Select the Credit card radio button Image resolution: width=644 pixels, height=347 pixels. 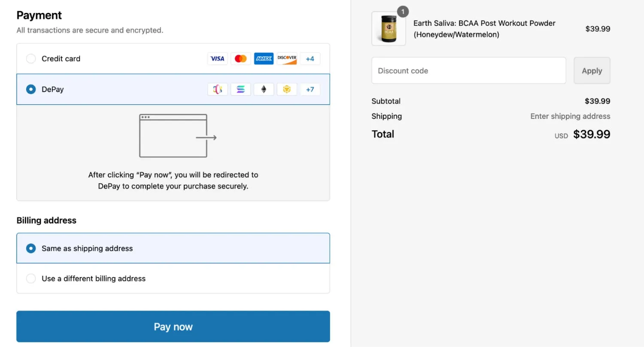coord(31,59)
